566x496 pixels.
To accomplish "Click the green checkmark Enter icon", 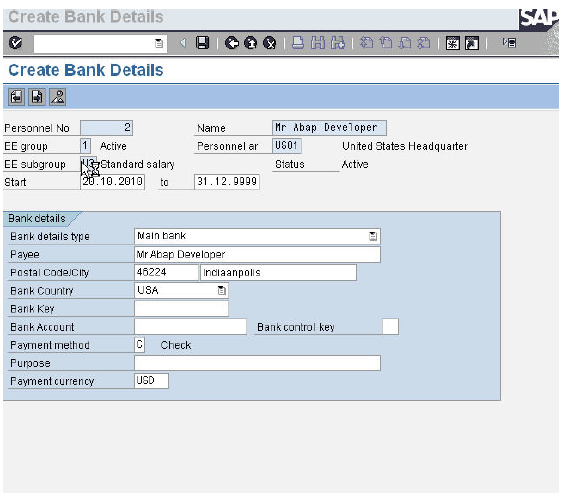I will [x=16, y=43].
